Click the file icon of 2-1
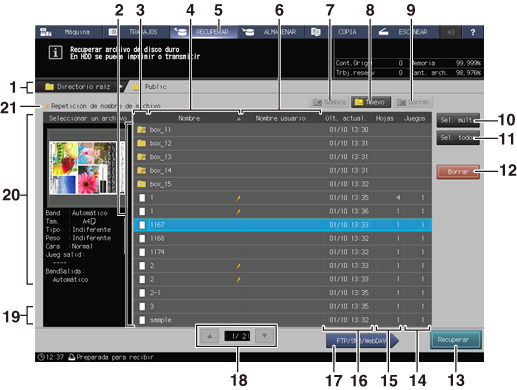The width and height of the screenshot is (517, 390). click(x=142, y=293)
